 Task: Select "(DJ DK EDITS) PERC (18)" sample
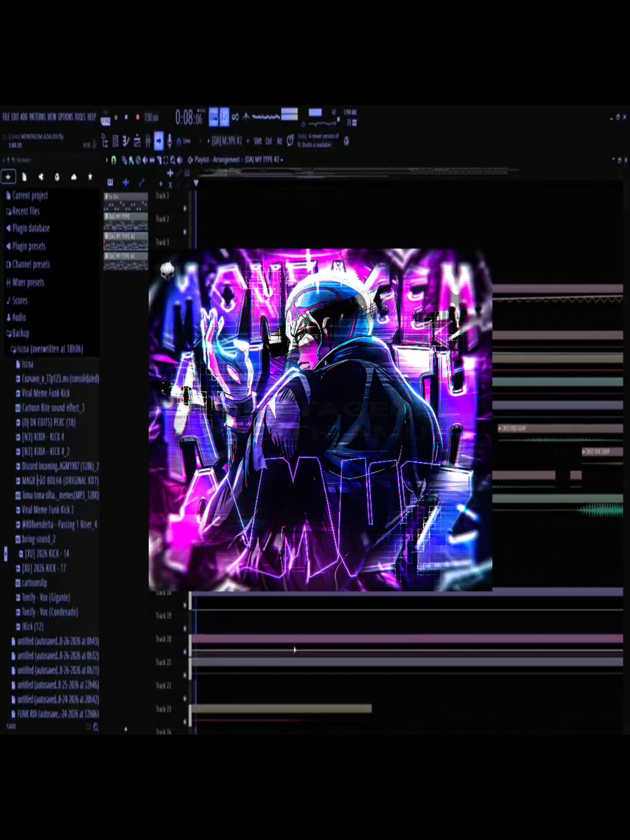pyautogui.click(x=46, y=423)
